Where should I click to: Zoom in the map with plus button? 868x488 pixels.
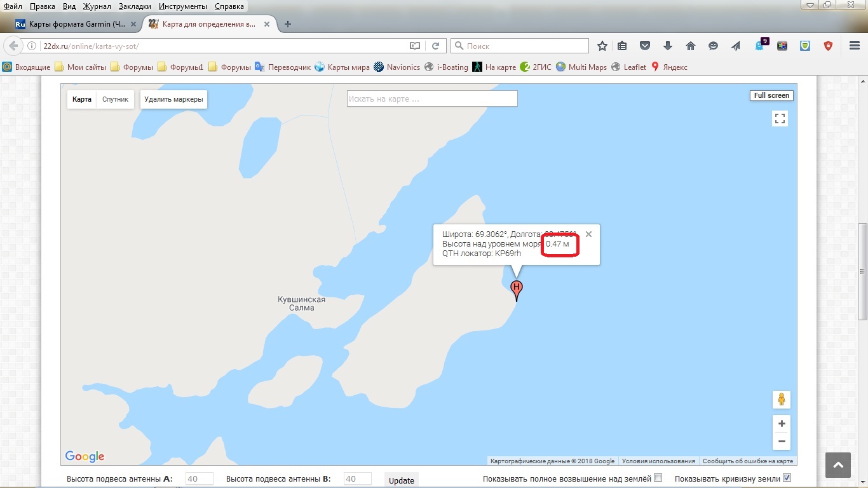click(782, 424)
